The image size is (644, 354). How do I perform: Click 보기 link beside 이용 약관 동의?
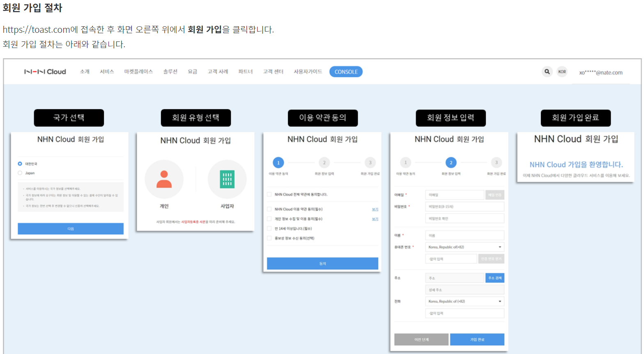coord(375,209)
